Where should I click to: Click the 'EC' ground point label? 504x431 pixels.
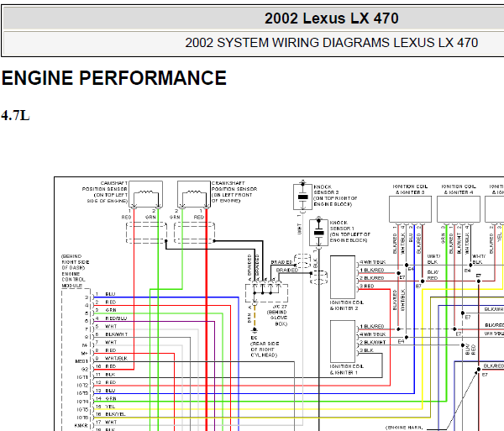pyautogui.click(x=254, y=338)
